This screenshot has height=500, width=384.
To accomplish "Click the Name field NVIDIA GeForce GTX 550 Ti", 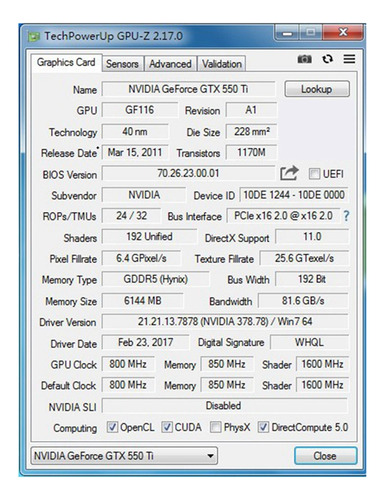I will [x=188, y=89].
